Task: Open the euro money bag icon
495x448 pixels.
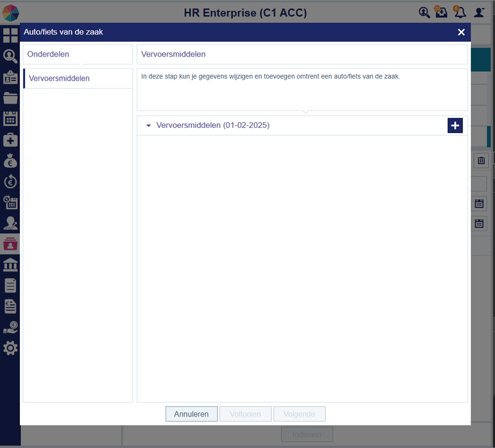Action: click(x=10, y=160)
